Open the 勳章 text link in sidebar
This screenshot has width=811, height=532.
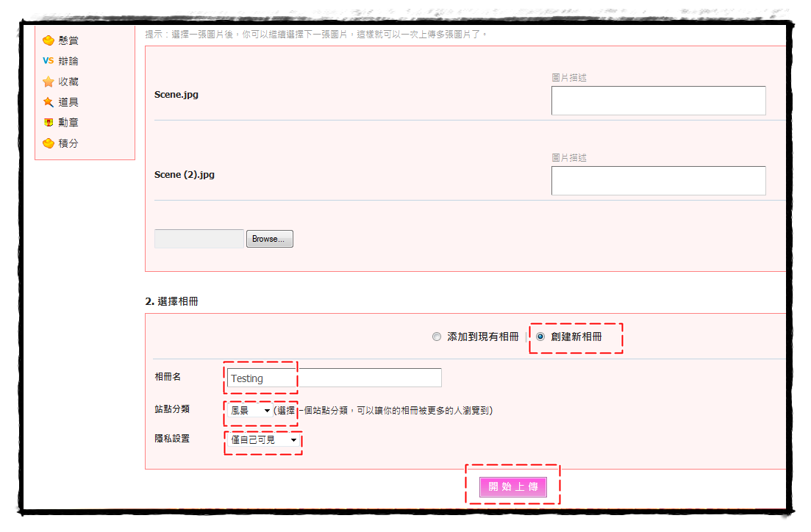click(68, 123)
